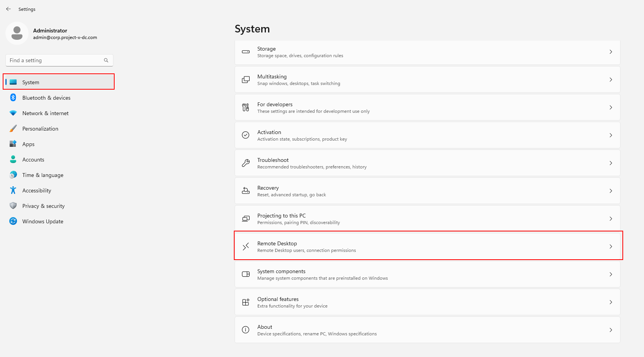The height and width of the screenshot is (357, 644).
Task: Click the Windows Update sync icon
Action: pos(13,221)
